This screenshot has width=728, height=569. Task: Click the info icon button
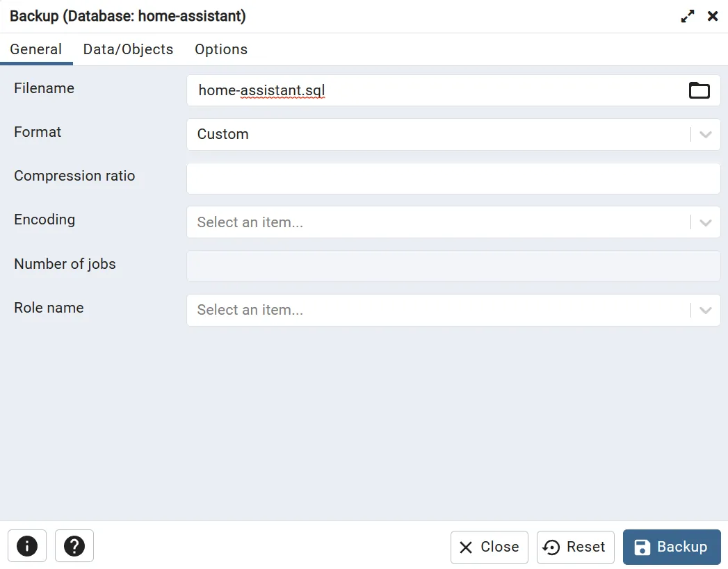click(x=27, y=546)
